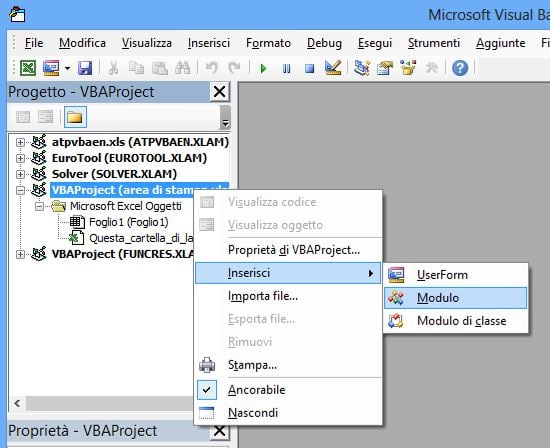Select Solver (SOLVER.XLAM) in tree
The width and height of the screenshot is (550, 448).
(x=114, y=174)
